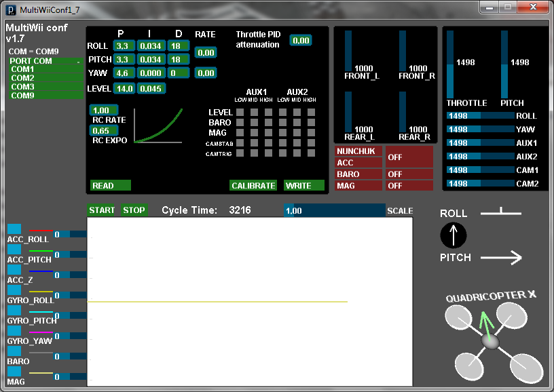
Task: Click the THROTTLE vertical bar
Action: [450, 64]
